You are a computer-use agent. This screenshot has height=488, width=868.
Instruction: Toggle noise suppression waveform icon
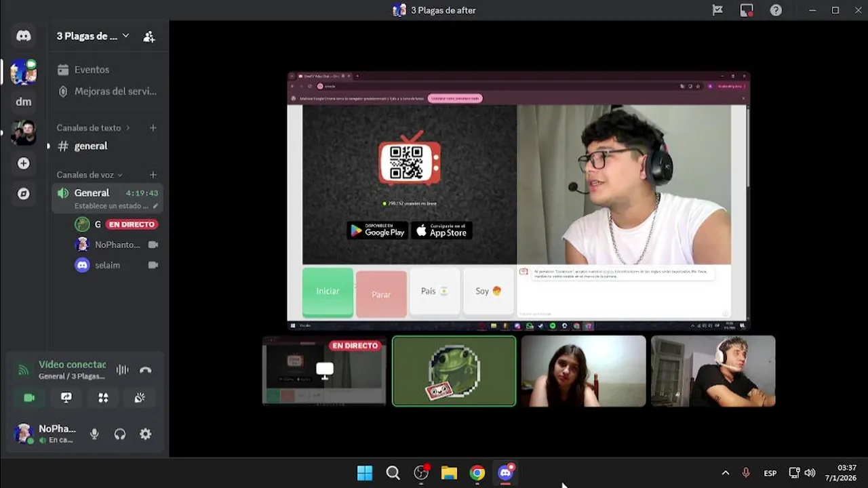[x=122, y=370]
